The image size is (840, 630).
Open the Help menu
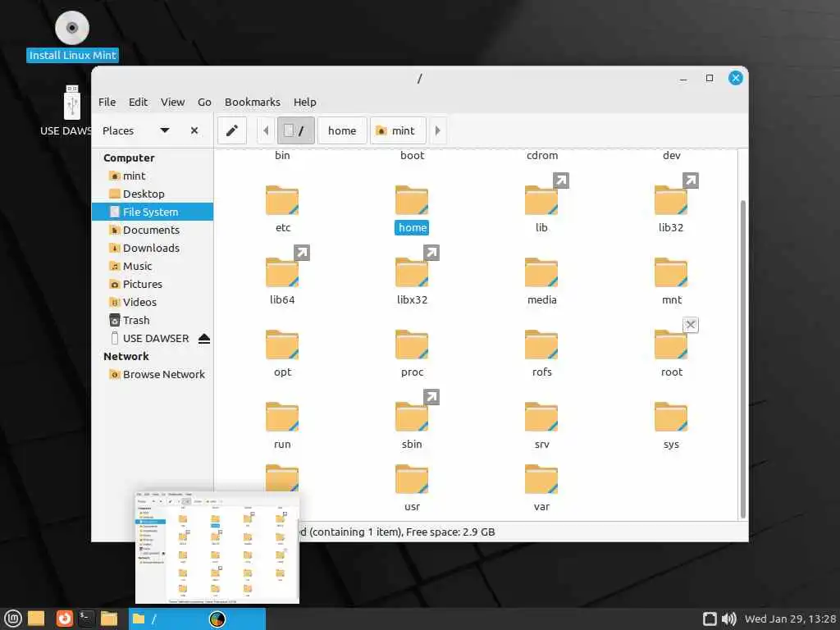point(305,102)
